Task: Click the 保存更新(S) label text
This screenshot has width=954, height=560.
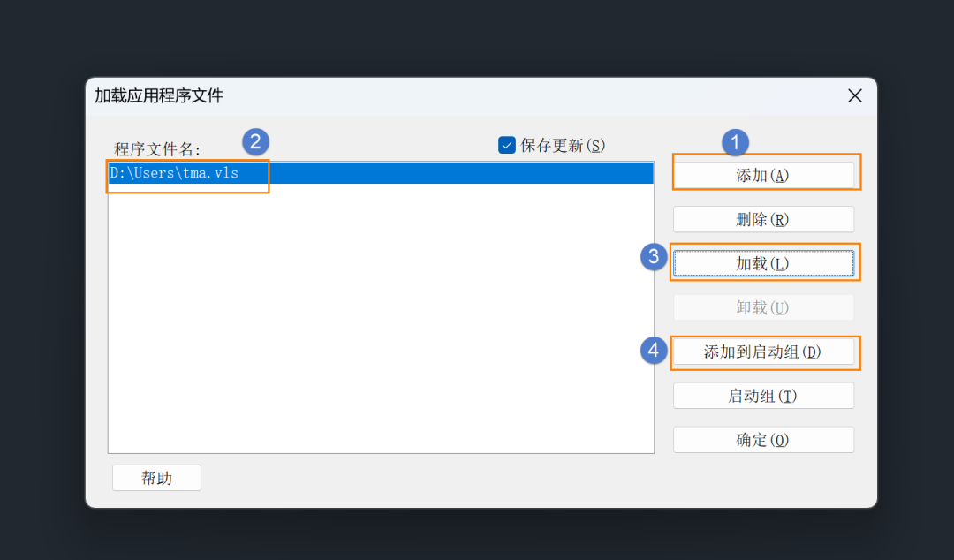Action: pos(562,146)
